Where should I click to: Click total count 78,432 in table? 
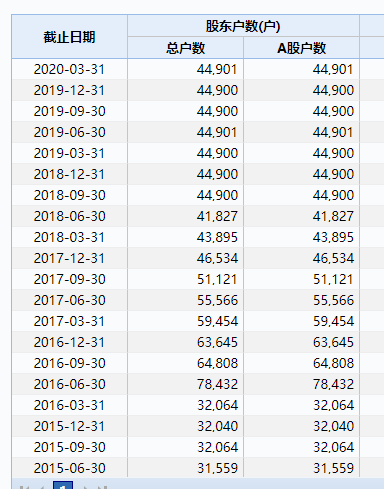[217, 384]
